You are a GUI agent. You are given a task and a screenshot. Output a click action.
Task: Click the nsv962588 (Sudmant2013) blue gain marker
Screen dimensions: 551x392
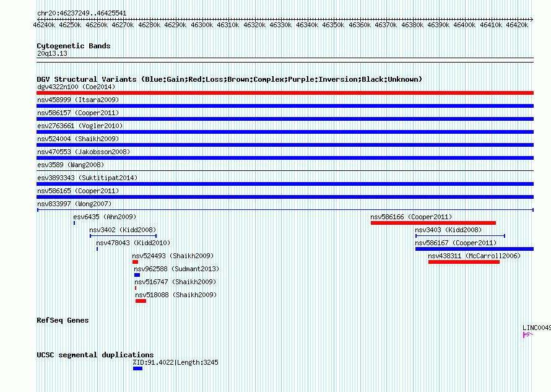coord(137,275)
